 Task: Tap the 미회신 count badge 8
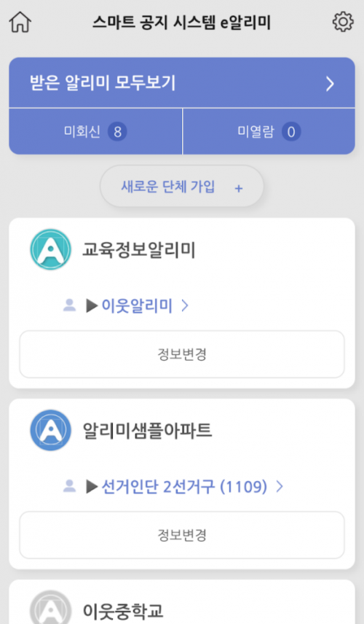(x=117, y=132)
